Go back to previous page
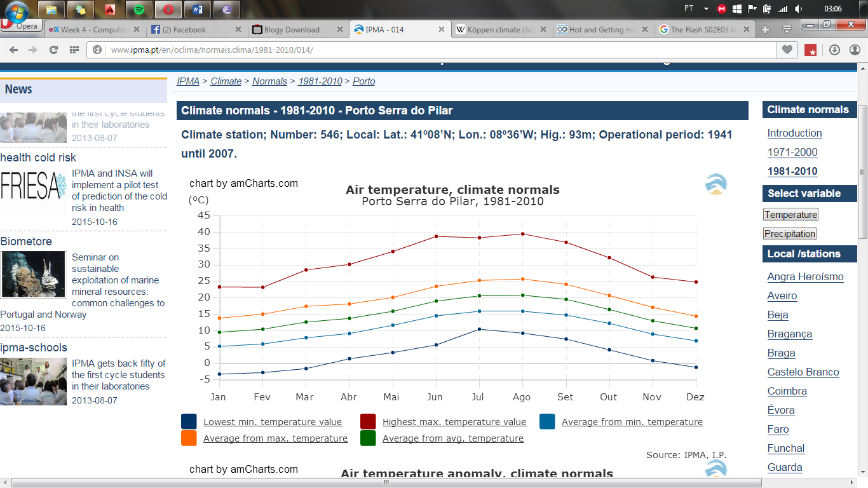 click(14, 50)
